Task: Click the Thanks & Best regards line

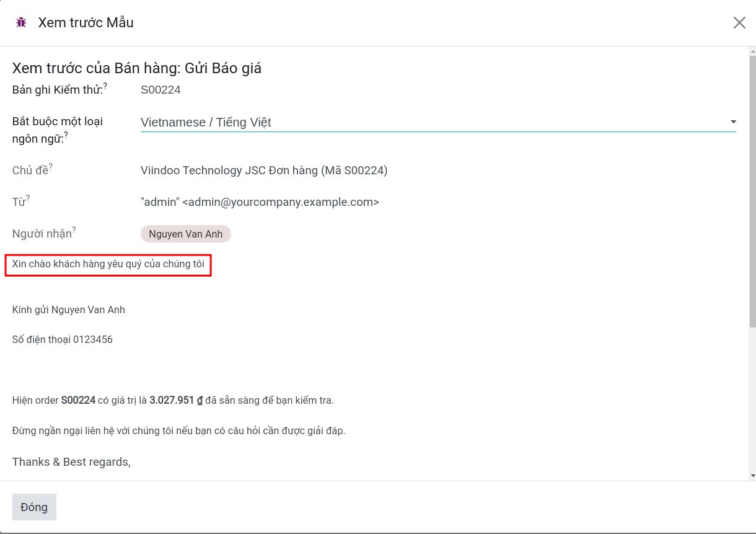Action: [x=71, y=462]
